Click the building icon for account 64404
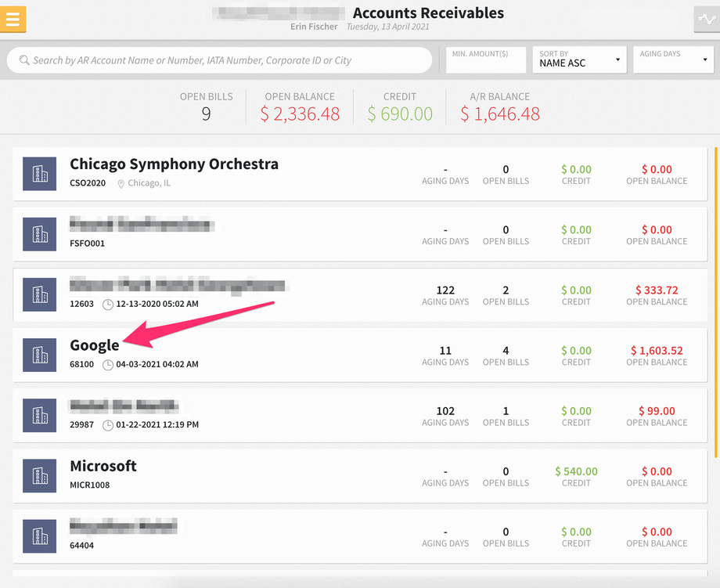This screenshot has width=720, height=588. coord(39,536)
